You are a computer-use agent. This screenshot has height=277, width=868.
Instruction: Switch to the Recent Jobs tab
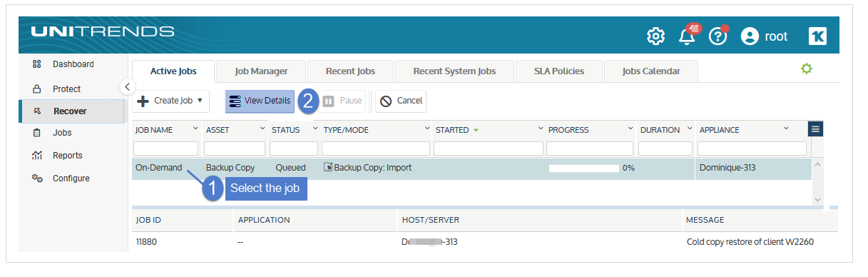tap(350, 71)
